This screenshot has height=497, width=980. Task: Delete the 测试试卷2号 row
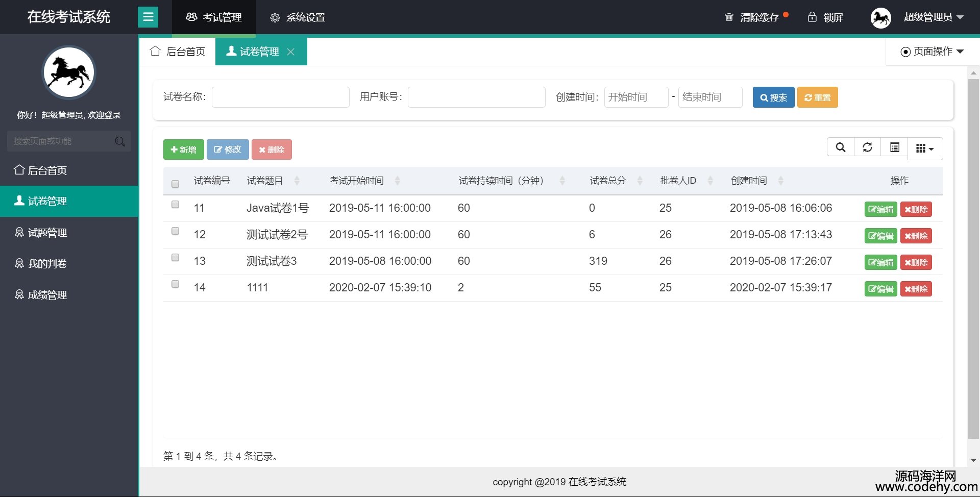(x=916, y=236)
